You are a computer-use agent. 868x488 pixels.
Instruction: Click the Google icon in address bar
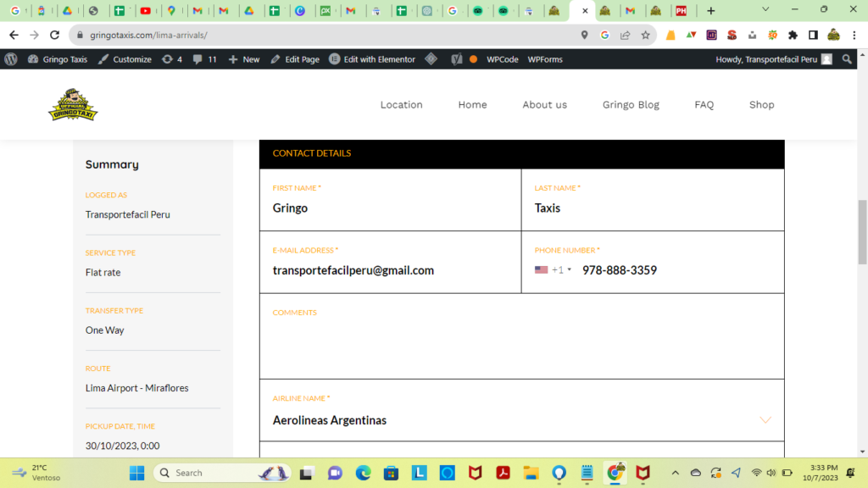[604, 35]
